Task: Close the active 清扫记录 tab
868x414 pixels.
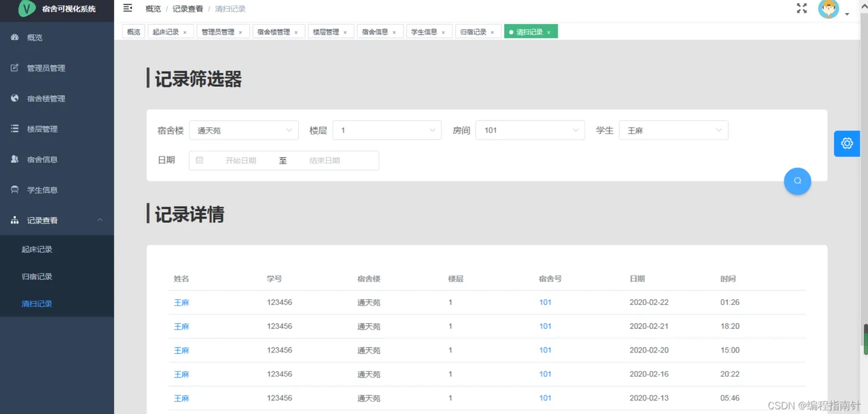Action: click(549, 32)
